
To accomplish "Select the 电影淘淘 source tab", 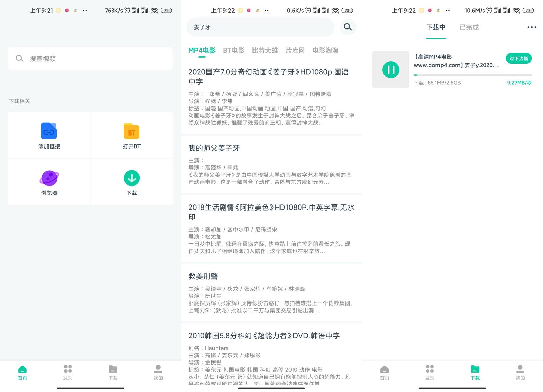I will (x=325, y=51).
